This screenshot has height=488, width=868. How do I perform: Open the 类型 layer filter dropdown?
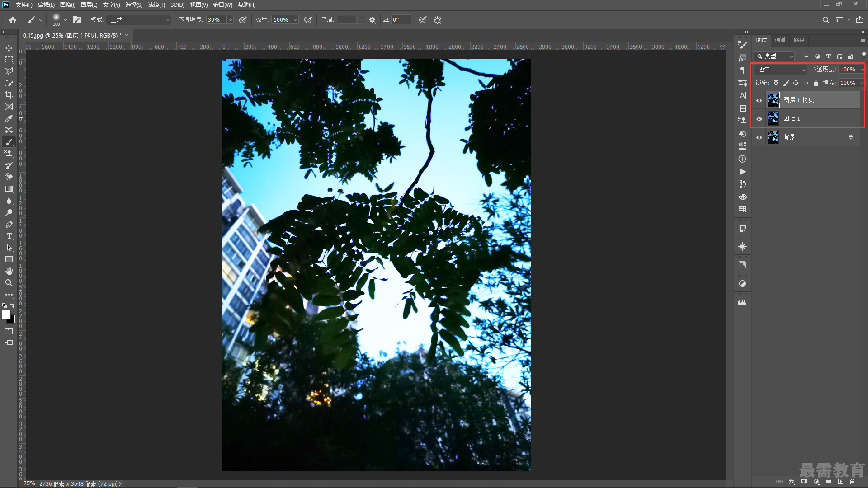[775, 56]
